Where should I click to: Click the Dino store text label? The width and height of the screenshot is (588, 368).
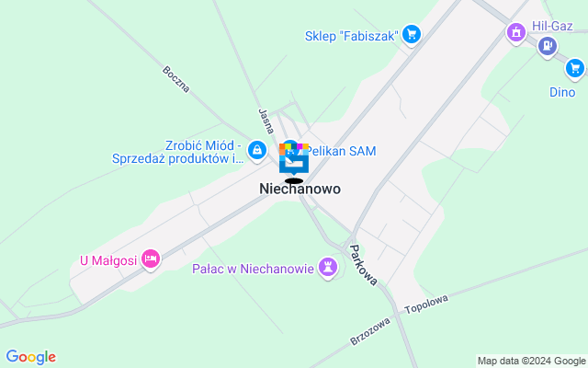coord(562,92)
